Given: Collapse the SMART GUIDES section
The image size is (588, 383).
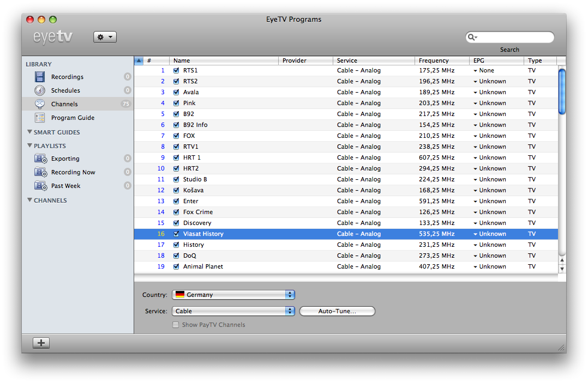Looking at the screenshot, I should pos(29,132).
